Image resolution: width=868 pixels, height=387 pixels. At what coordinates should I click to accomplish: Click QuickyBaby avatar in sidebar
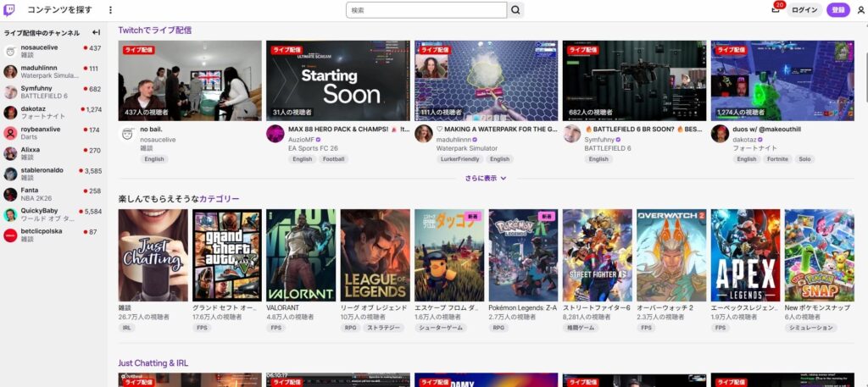pyautogui.click(x=10, y=214)
